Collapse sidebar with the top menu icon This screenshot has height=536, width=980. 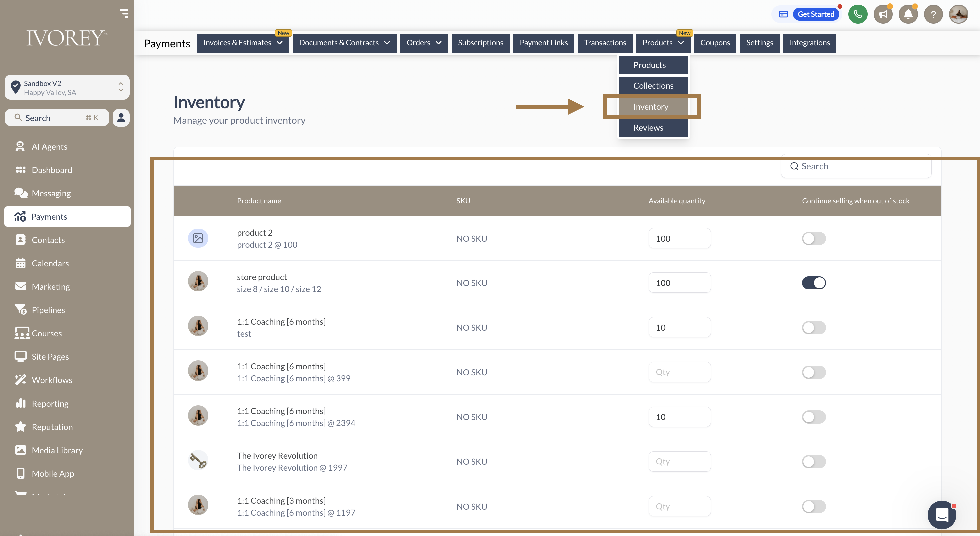pyautogui.click(x=124, y=14)
